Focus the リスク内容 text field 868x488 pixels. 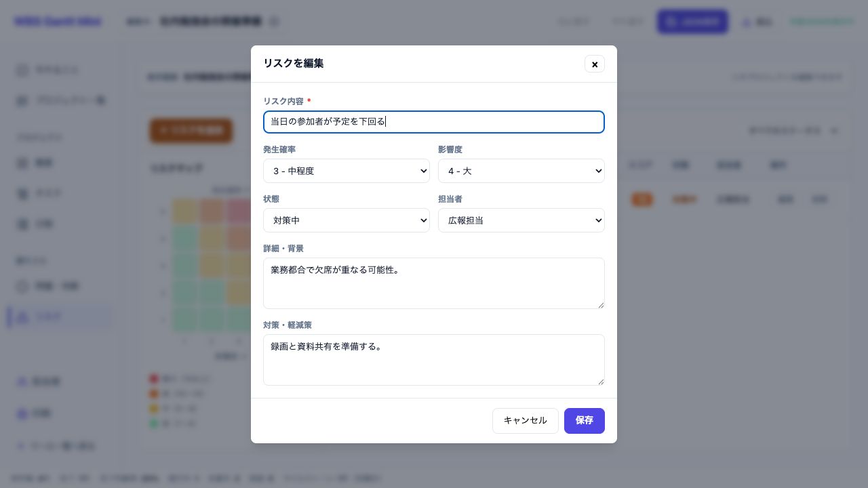point(434,122)
